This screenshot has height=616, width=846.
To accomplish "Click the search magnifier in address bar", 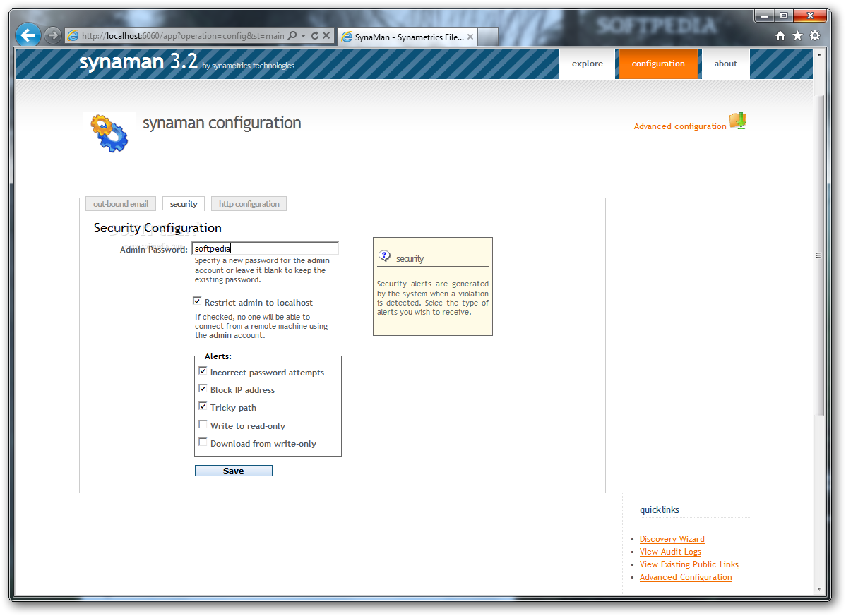I will coord(292,35).
